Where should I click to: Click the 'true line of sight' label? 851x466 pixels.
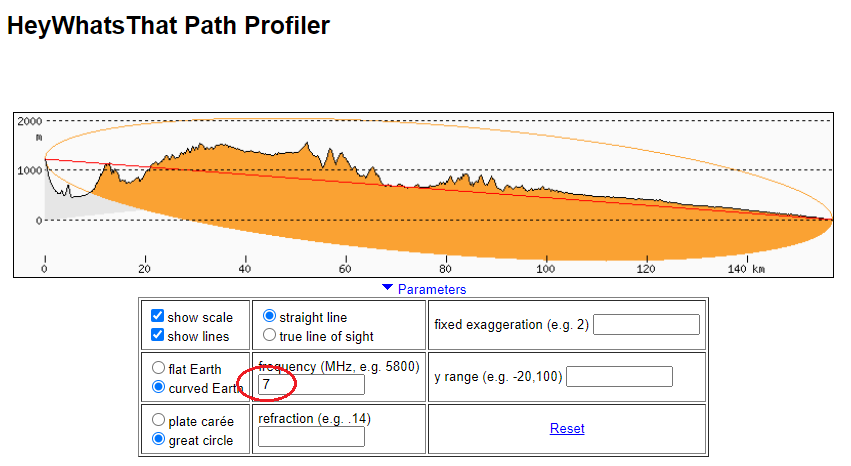[326, 337]
